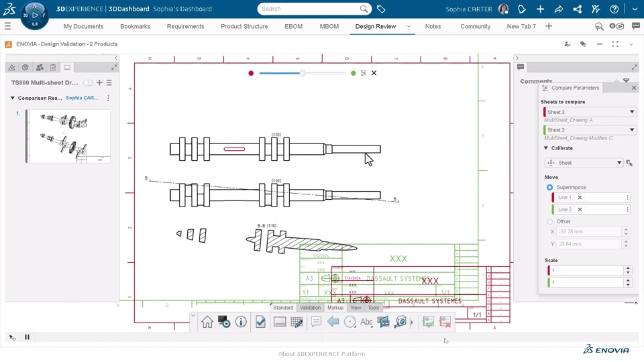Image resolution: width=644 pixels, height=362 pixels.
Task: Click the pick element icon beside Sheet dropdown
Action: 629,163
